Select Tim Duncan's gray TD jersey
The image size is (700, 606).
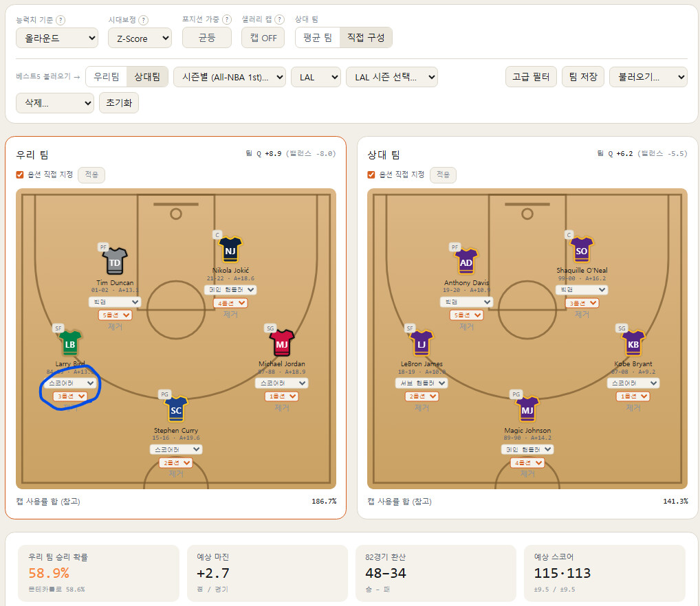pos(115,261)
